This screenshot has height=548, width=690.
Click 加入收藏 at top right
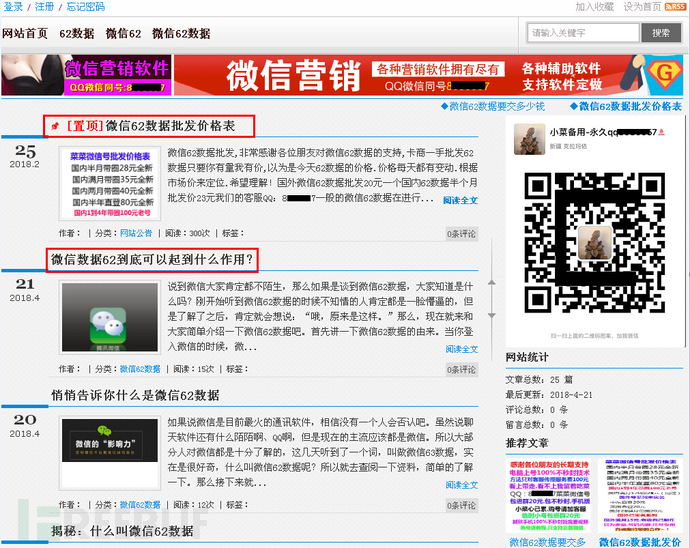595,7
